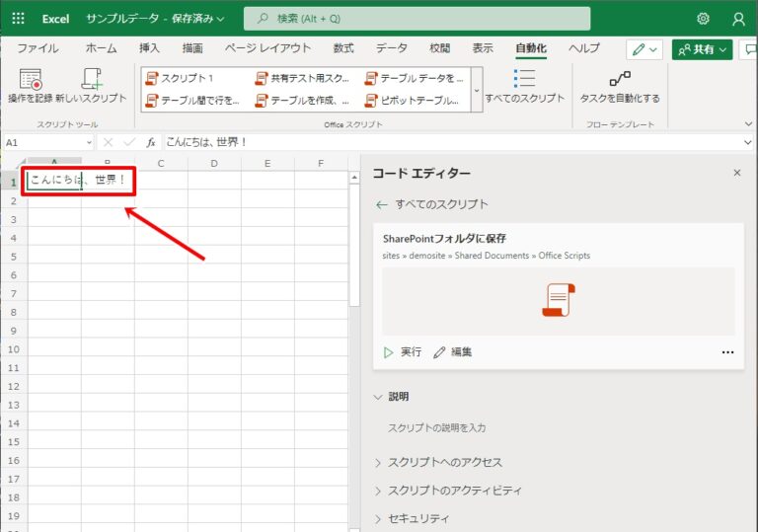Open the script card more options ellipsis
758x532 pixels.
click(727, 352)
